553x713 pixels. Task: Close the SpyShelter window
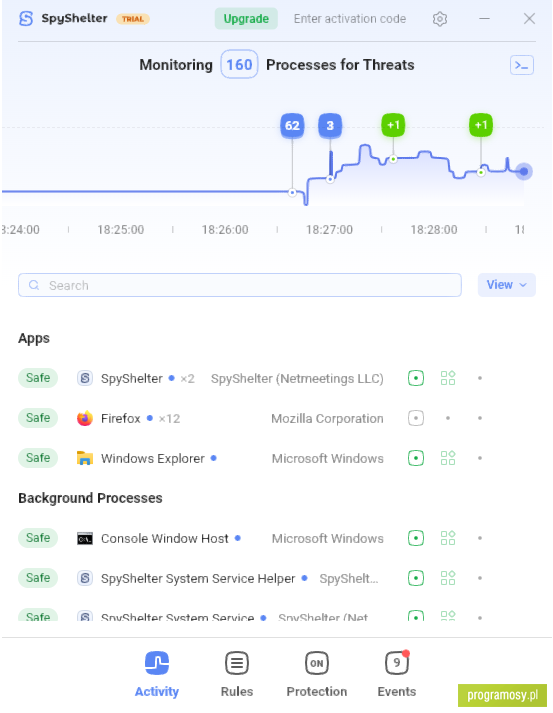pos(529,19)
